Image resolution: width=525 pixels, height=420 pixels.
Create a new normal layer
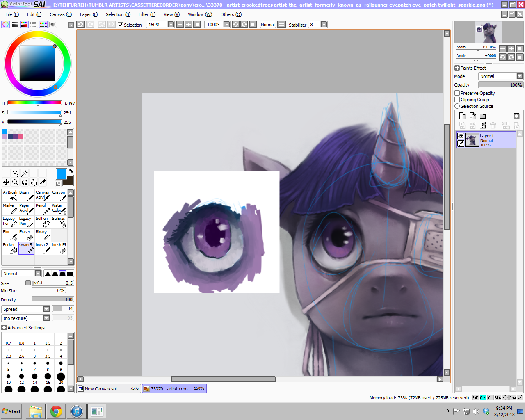[x=462, y=116]
